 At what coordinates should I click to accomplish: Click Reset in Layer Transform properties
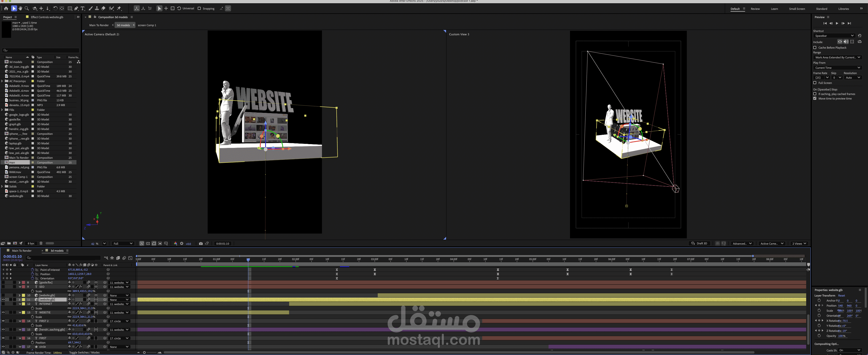[842, 296]
